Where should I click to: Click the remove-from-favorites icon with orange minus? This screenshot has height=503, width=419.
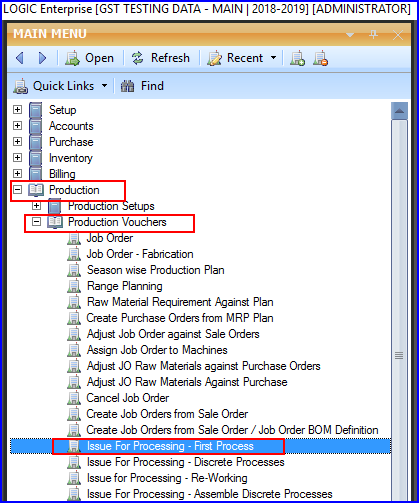(320, 58)
